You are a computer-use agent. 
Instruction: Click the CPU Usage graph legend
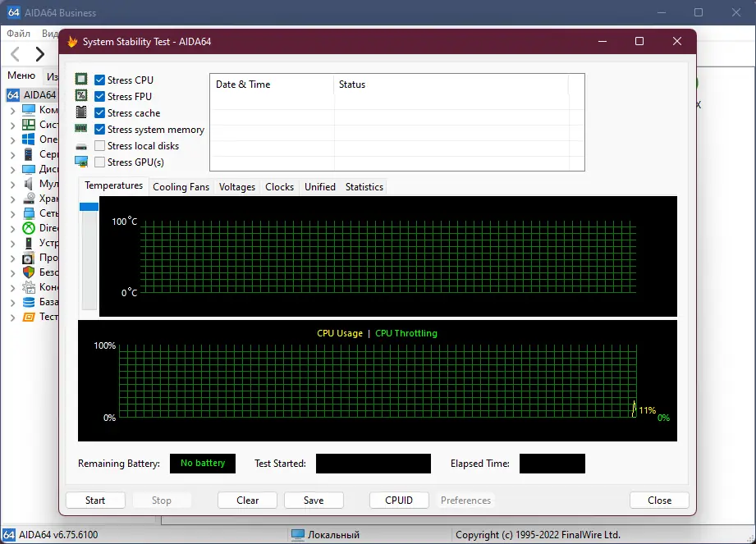click(x=340, y=333)
